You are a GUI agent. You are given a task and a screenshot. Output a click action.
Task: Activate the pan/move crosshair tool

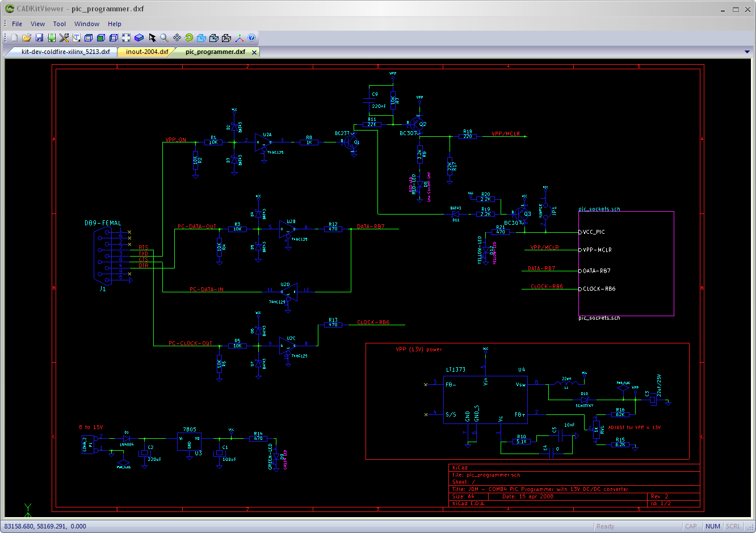click(x=177, y=37)
